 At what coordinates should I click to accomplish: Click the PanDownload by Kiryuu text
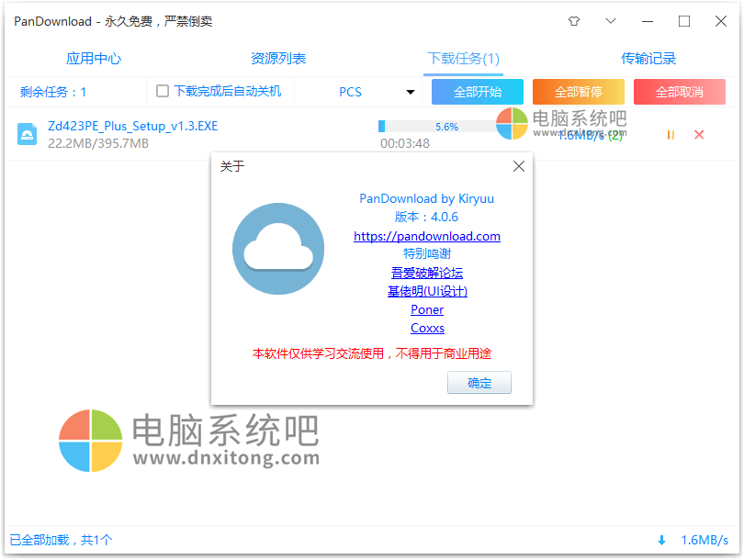click(426, 198)
